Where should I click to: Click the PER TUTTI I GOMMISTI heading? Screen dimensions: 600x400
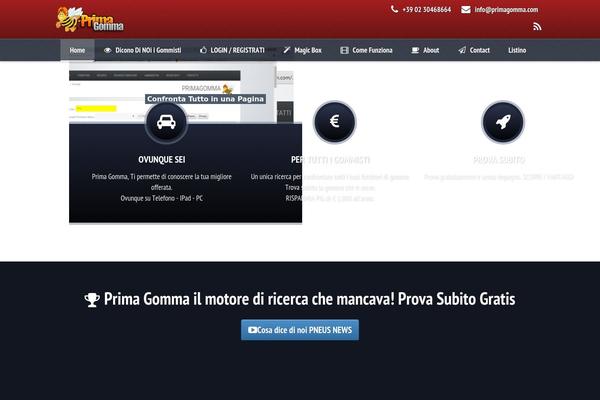[x=330, y=160]
